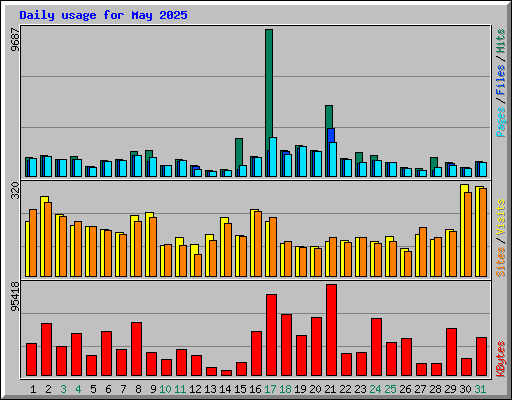Click day label 23 on the x-axis

(360, 389)
